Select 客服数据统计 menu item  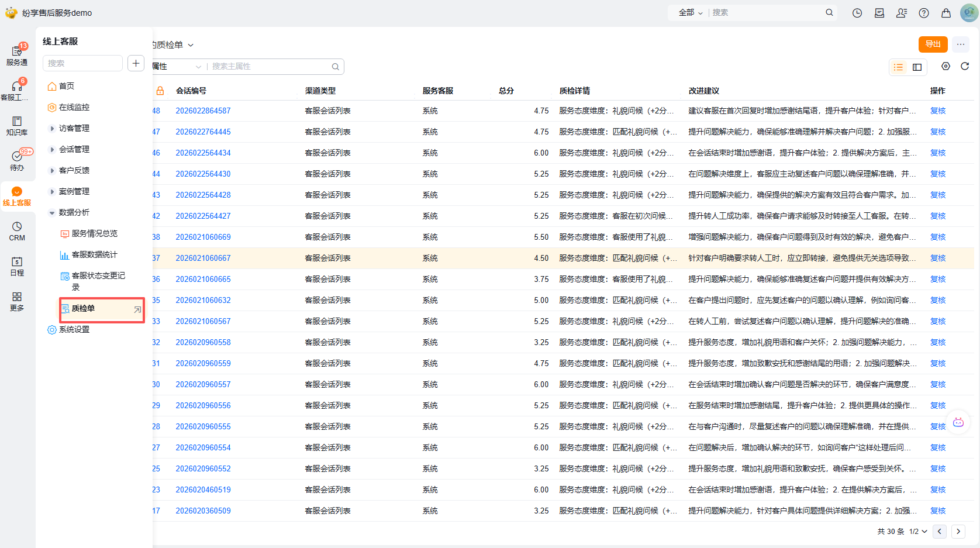pyautogui.click(x=94, y=254)
